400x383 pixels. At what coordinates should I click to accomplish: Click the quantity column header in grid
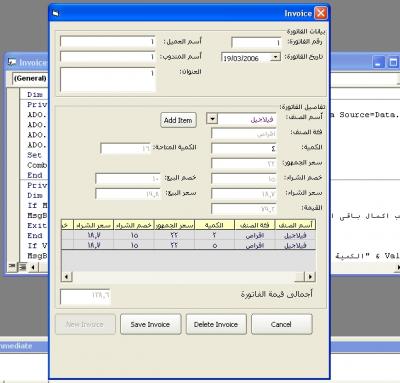pyautogui.click(x=215, y=225)
